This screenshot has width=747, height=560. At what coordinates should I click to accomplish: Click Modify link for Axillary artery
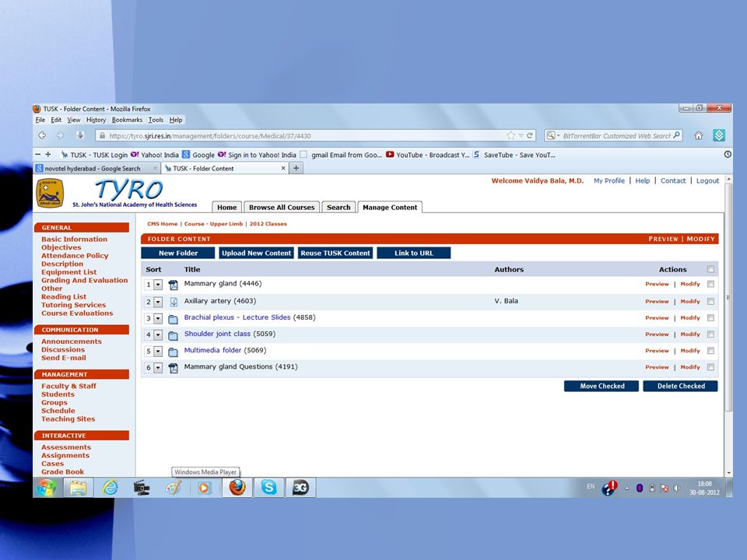[690, 302]
